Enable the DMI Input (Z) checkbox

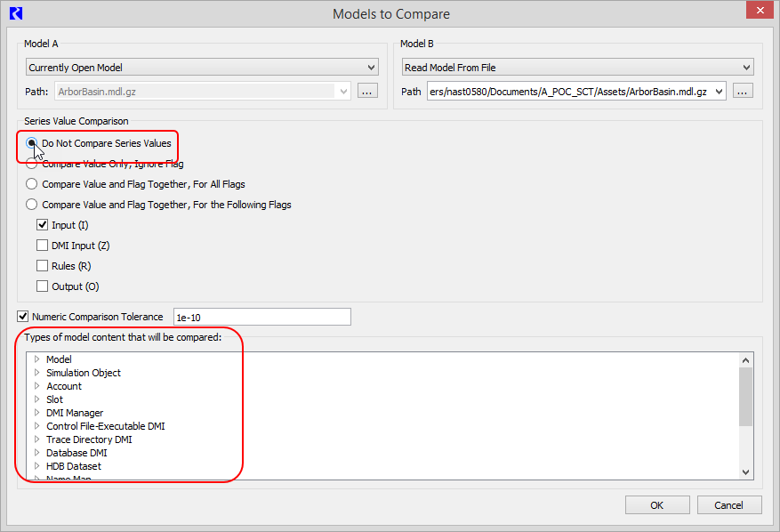43,246
